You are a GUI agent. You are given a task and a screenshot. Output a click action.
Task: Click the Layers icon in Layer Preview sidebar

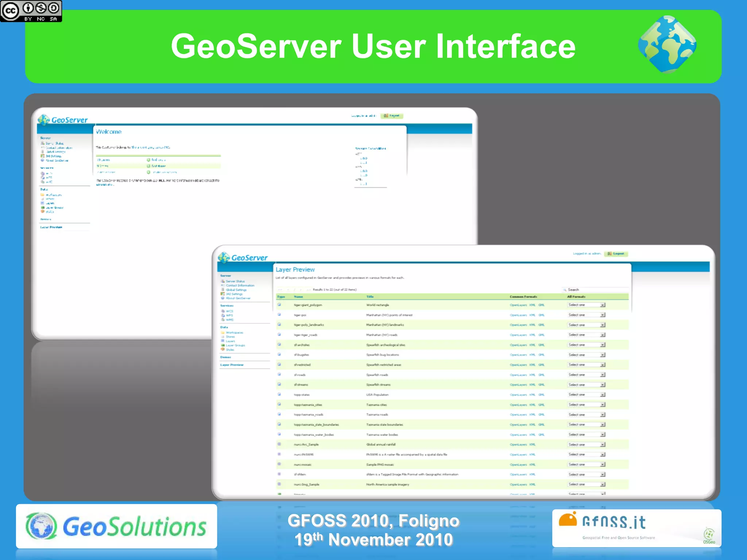(x=222, y=341)
